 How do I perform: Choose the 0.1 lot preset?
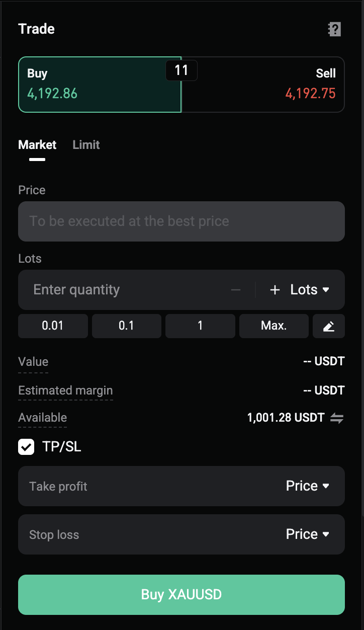coord(127,326)
